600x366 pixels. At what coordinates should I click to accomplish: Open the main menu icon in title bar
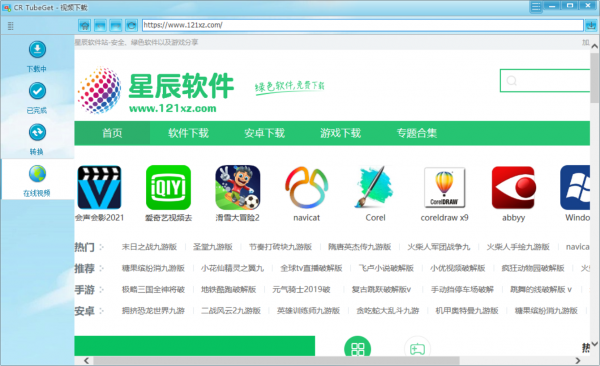[536, 7]
